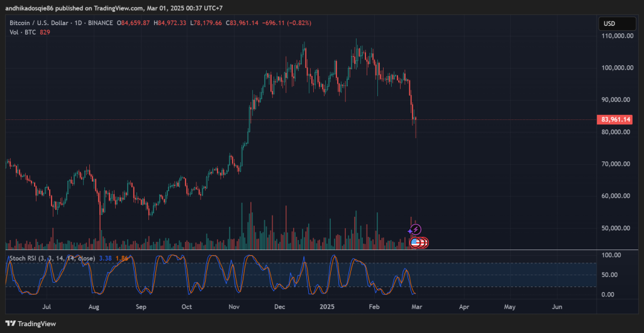This screenshot has width=644, height=333.
Task: Click the Mar label on time axis
Action: (416, 307)
